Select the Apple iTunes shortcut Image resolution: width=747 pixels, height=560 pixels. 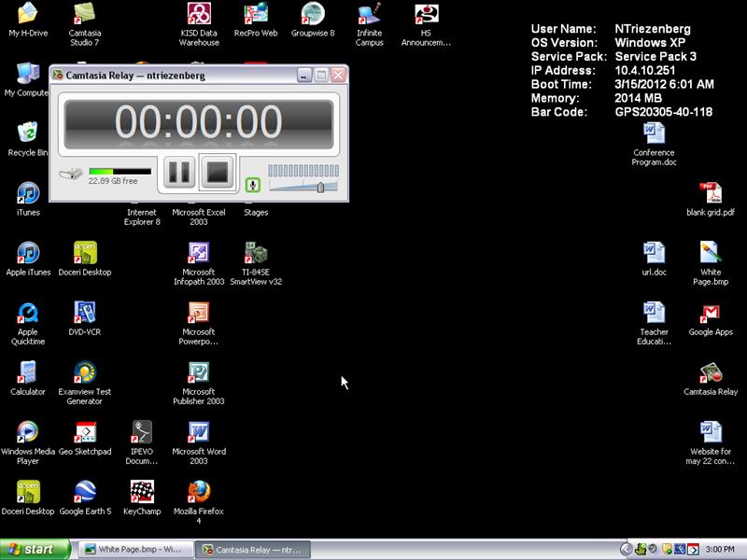pyautogui.click(x=28, y=259)
